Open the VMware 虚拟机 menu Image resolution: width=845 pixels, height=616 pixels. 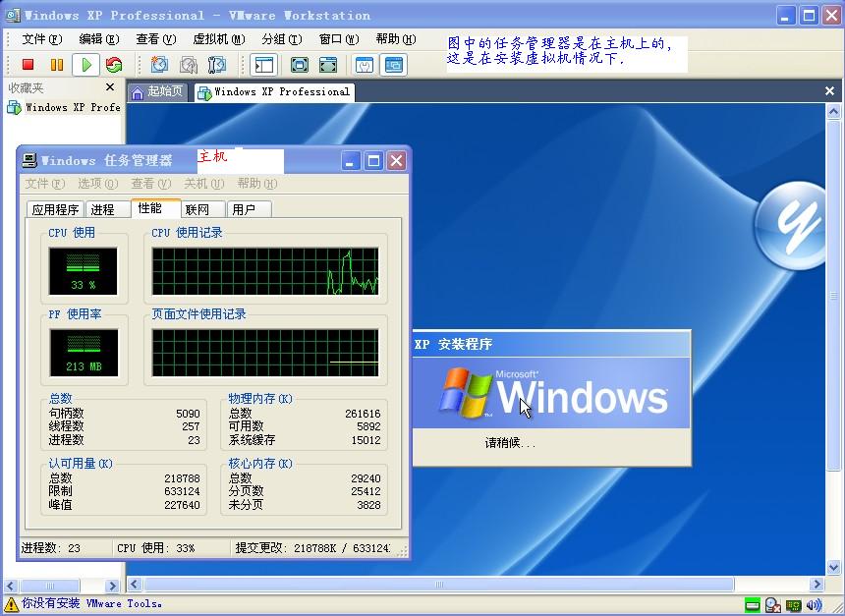(217, 39)
